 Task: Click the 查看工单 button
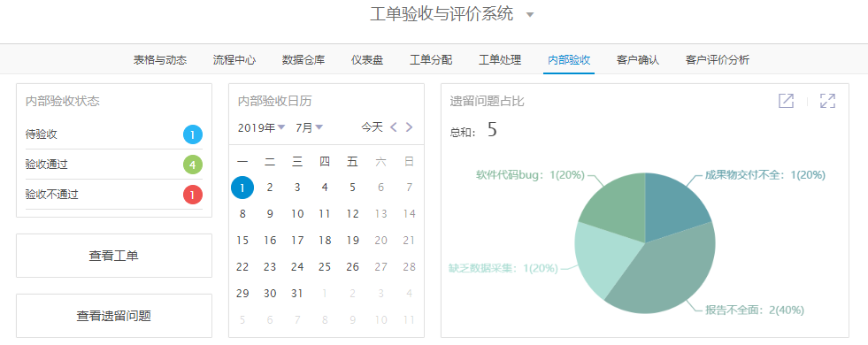[x=114, y=256]
